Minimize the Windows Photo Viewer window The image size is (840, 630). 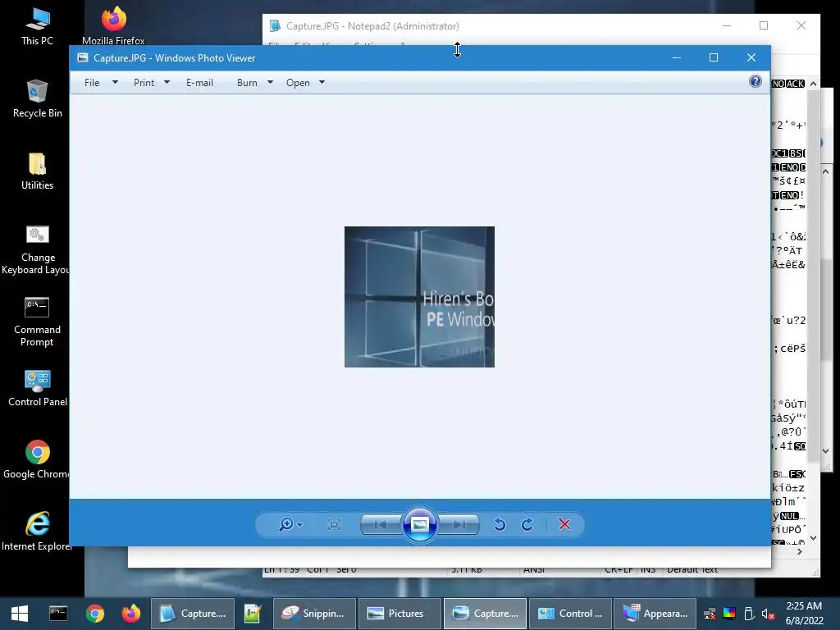pyautogui.click(x=677, y=58)
